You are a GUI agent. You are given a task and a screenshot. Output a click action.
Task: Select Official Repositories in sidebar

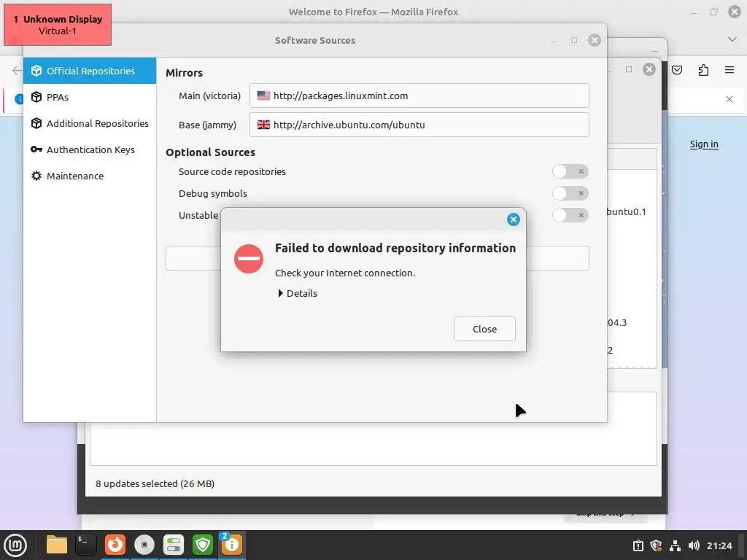90,71
